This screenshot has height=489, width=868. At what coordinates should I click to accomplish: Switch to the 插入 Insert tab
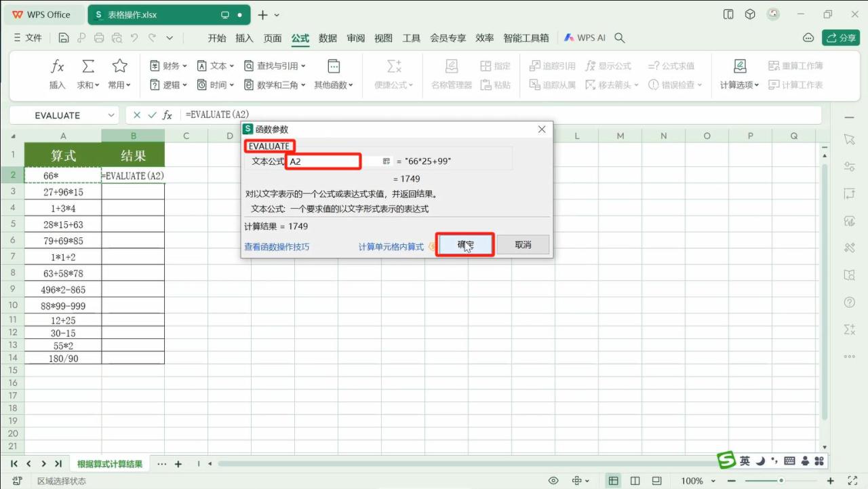pyautogui.click(x=244, y=38)
